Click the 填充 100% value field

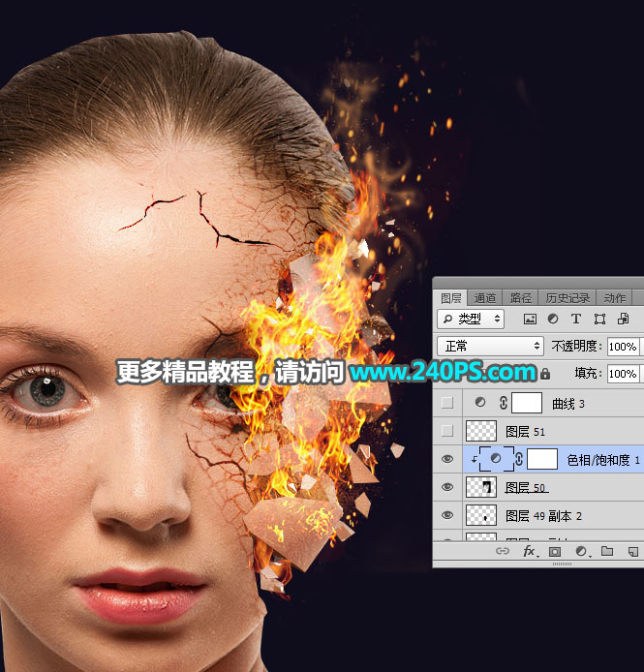coord(623,374)
